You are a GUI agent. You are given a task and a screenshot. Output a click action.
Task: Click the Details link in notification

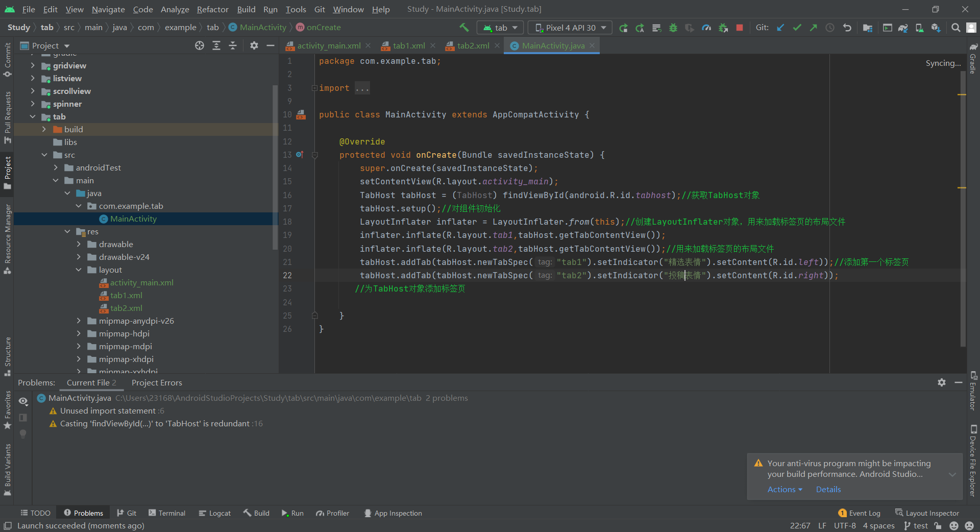click(828, 489)
